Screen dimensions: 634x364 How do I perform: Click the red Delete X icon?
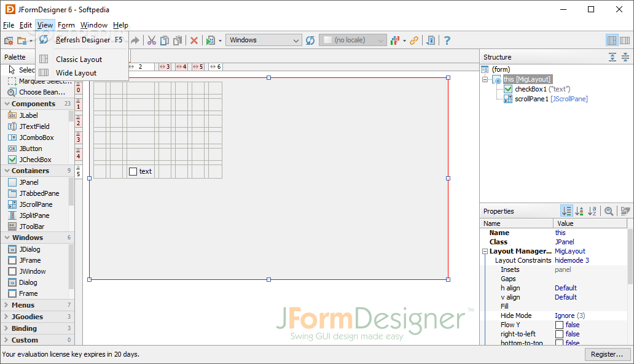pos(194,41)
